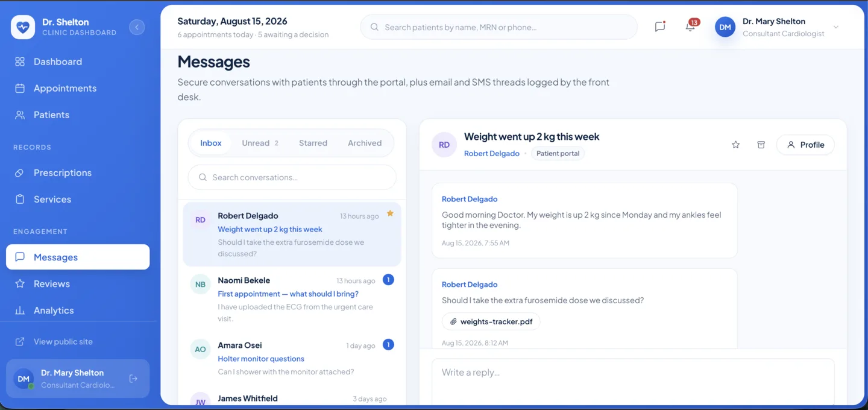Click the heart logo of Clinic Dashboard
The width and height of the screenshot is (868, 410).
(x=23, y=27)
